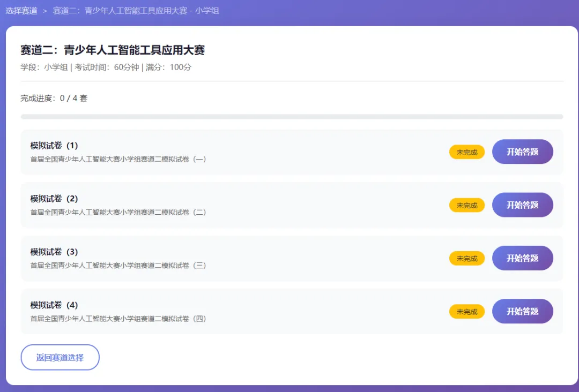Image resolution: width=579 pixels, height=392 pixels.
Task: 点击模拟试卷（4）的未完成标签
Action: [466, 311]
